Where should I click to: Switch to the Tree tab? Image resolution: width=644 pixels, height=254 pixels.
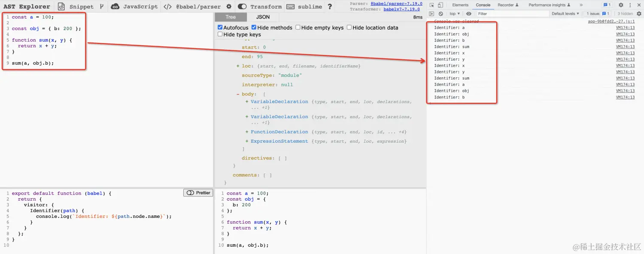231,17
